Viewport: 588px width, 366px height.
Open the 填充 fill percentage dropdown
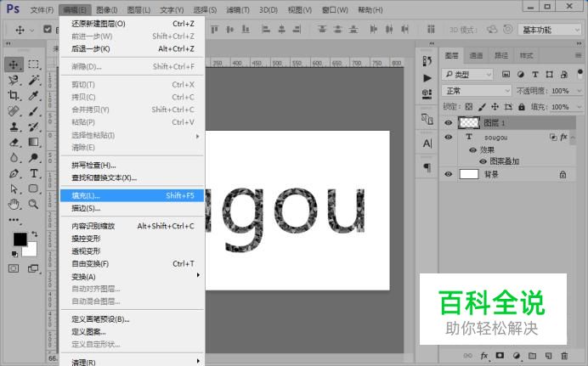tap(580, 107)
